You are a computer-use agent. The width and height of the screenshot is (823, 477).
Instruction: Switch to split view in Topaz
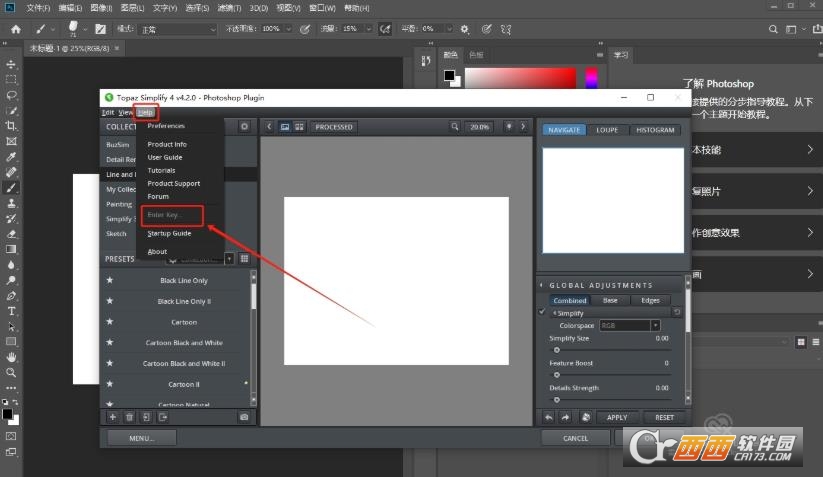point(299,127)
